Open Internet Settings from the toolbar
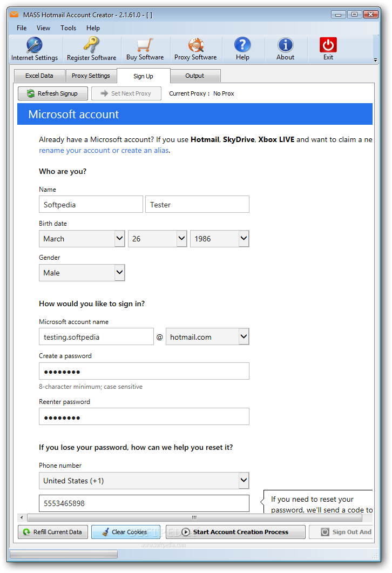 (x=35, y=49)
